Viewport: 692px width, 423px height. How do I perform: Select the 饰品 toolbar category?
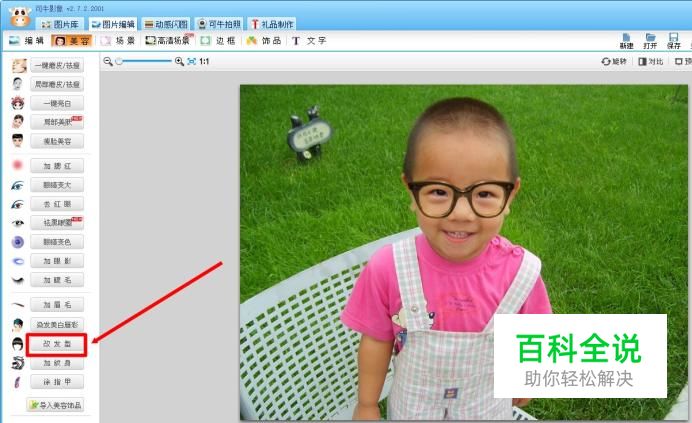coord(264,41)
